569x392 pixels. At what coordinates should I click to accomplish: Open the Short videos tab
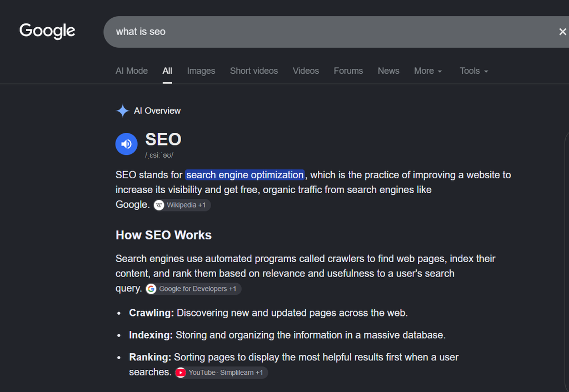[253, 71]
